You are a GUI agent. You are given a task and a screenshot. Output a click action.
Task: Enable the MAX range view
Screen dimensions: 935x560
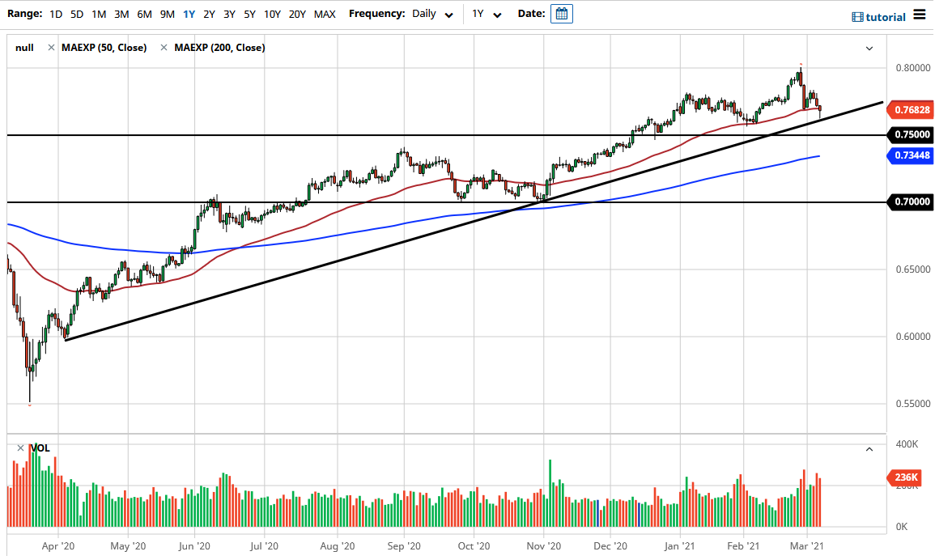click(325, 14)
